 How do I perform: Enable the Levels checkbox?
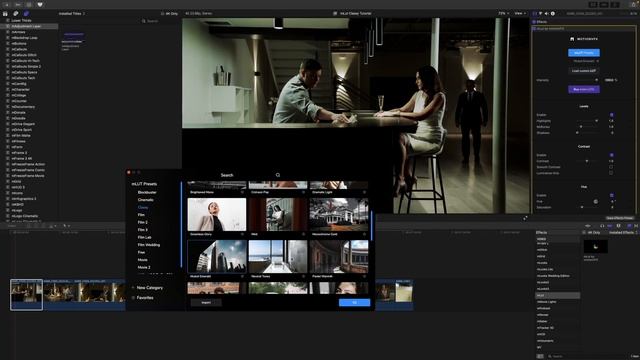611,115
